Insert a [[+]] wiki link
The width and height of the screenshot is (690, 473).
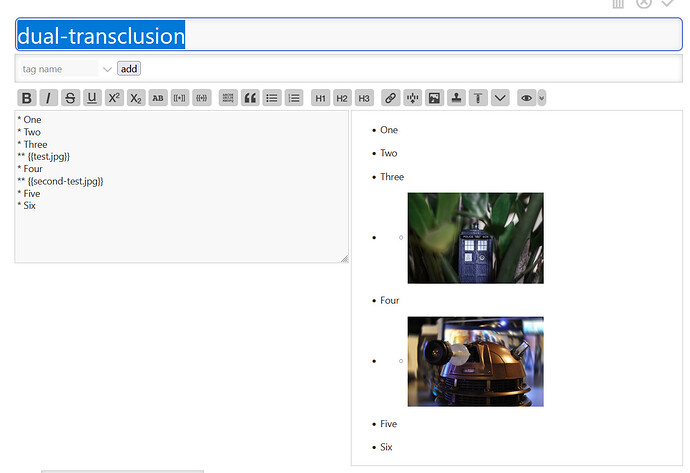[180, 98]
